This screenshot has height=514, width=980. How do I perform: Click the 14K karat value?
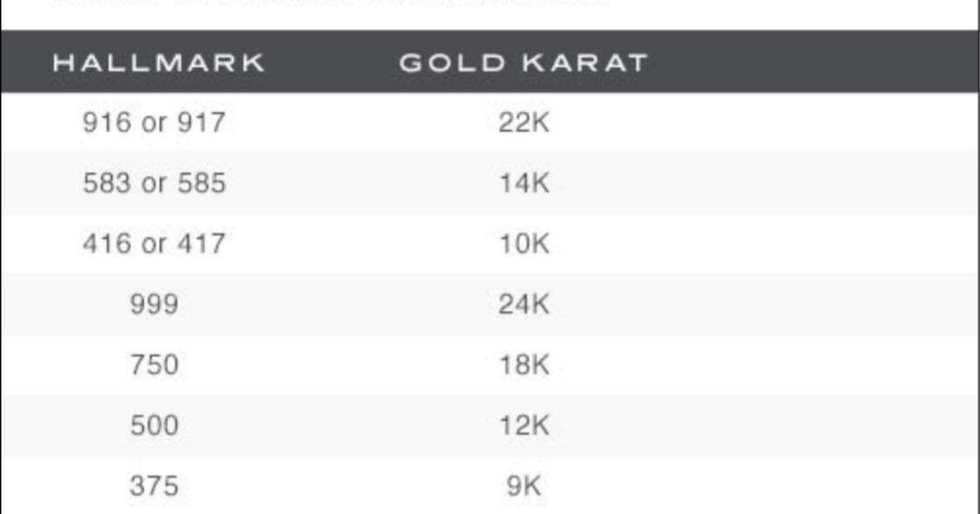click(524, 184)
